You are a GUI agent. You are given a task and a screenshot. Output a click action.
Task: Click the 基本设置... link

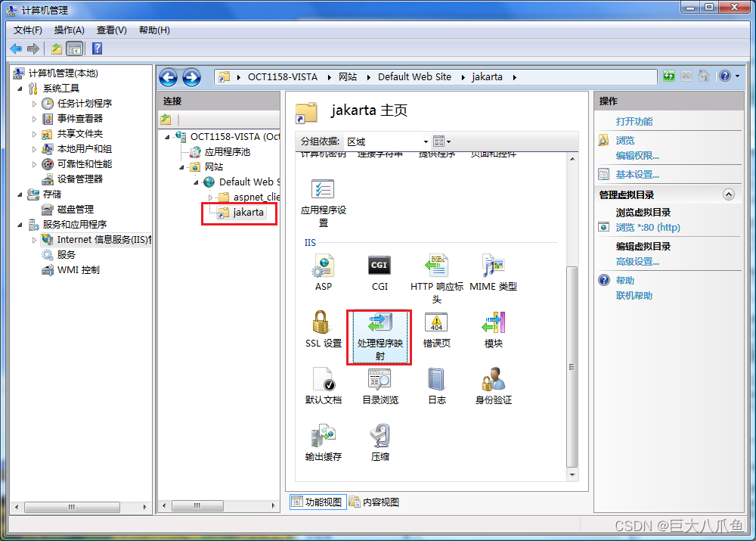637,174
